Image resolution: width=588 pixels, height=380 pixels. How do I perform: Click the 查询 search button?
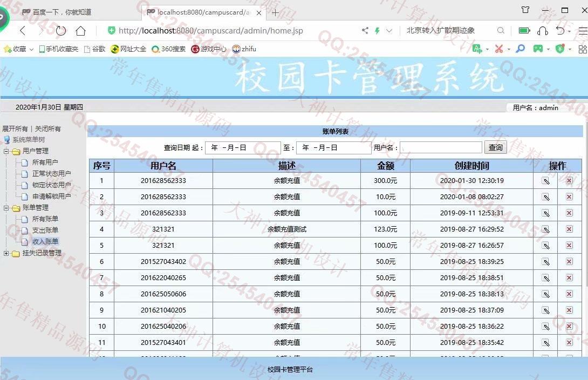point(496,147)
